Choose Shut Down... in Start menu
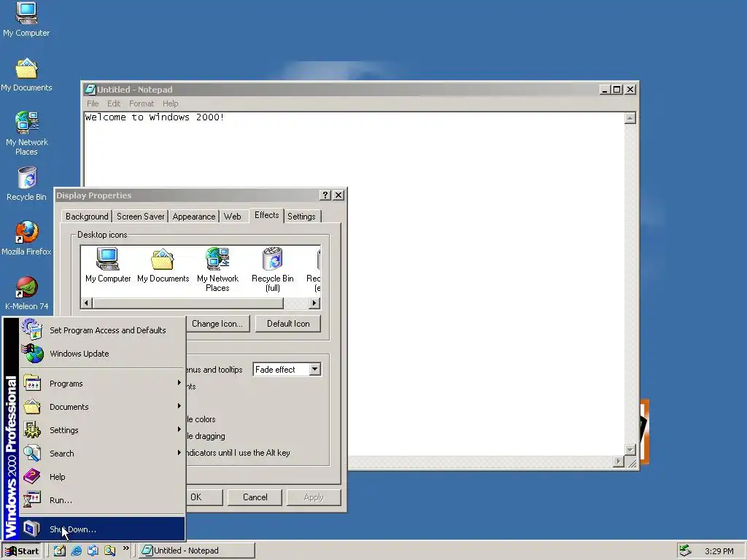This screenshot has height=560, width=747. (x=102, y=529)
